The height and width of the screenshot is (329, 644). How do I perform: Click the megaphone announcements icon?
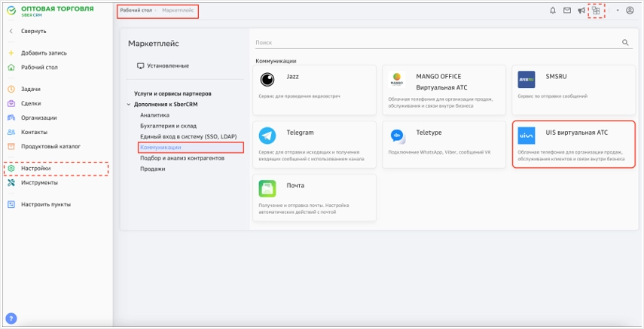click(x=581, y=11)
